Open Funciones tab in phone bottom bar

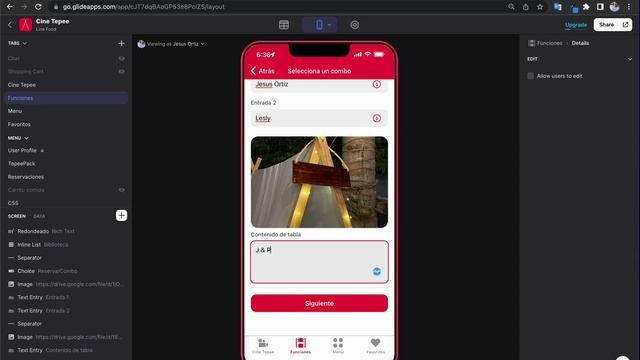300,346
